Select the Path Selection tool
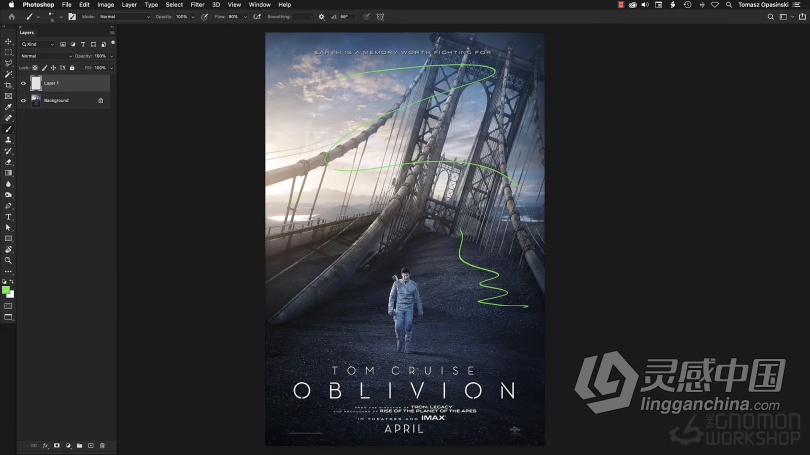The width and height of the screenshot is (810, 455). (x=8, y=228)
